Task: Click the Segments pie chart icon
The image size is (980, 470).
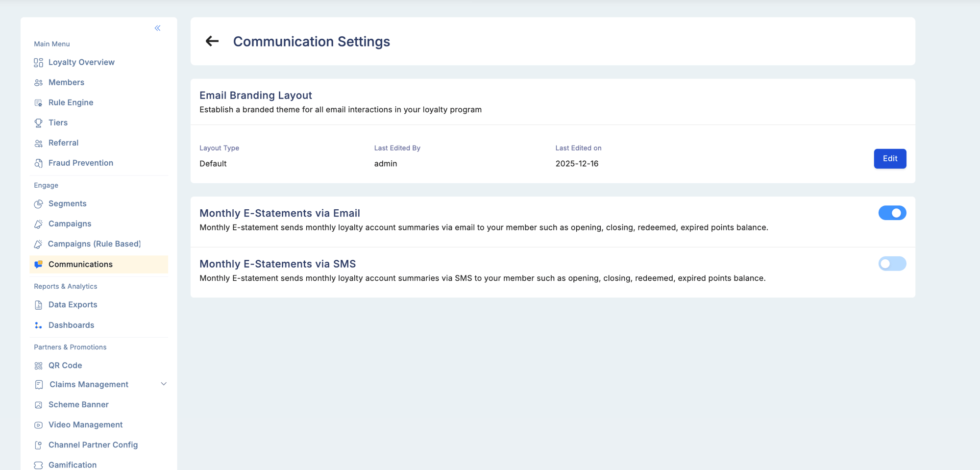Action: (x=38, y=204)
